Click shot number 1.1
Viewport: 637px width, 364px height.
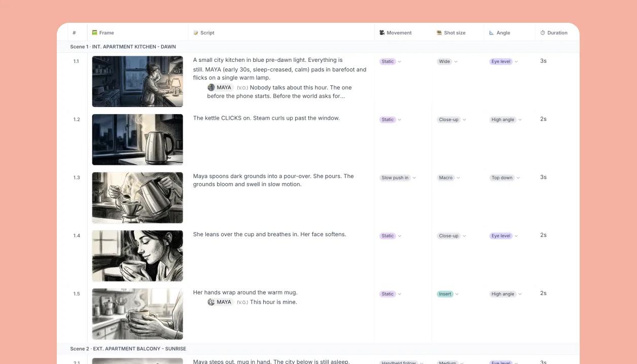click(76, 61)
